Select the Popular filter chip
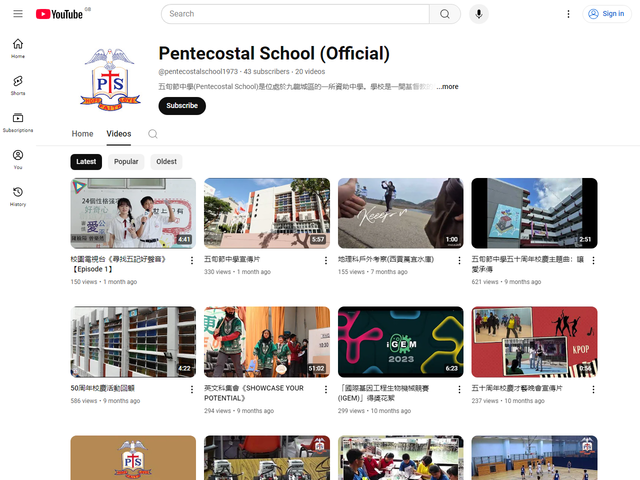640x480 pixels. (x=126, y=161)
